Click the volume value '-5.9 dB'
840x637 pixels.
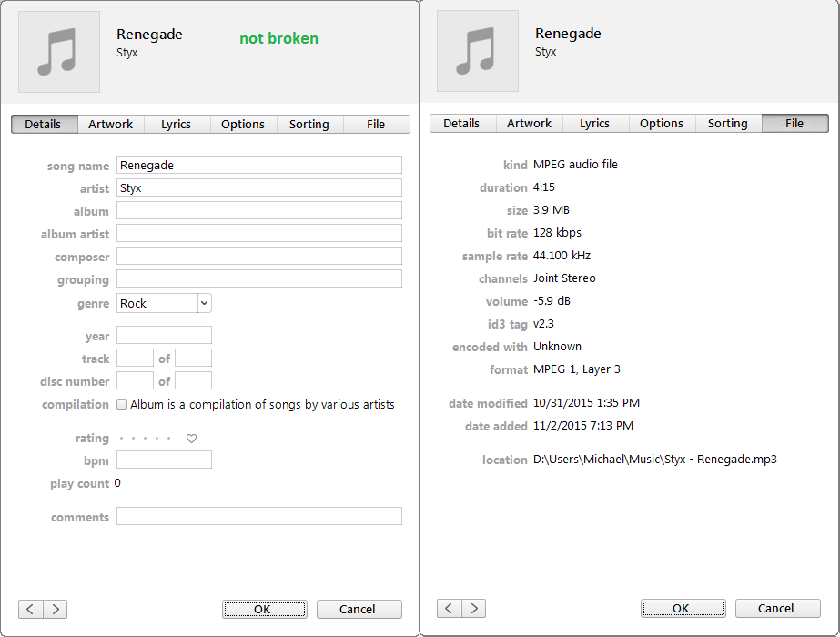click(x=552, y=301)
